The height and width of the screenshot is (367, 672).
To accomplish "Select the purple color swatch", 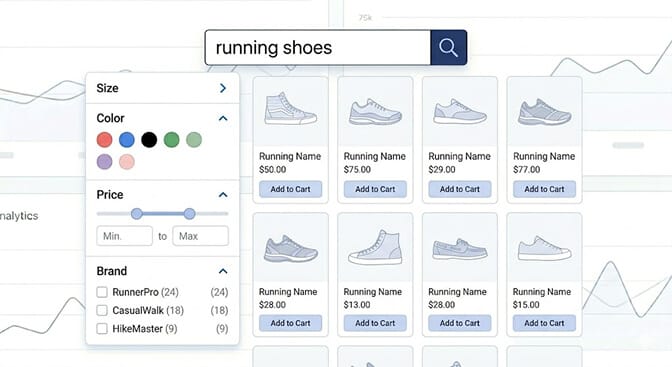I will (105, 162).
